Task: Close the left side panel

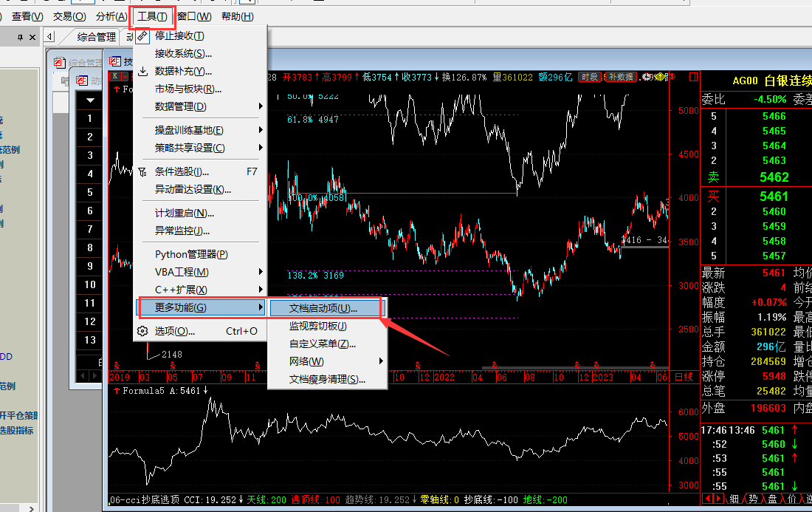Action: (x=32, y=38)
